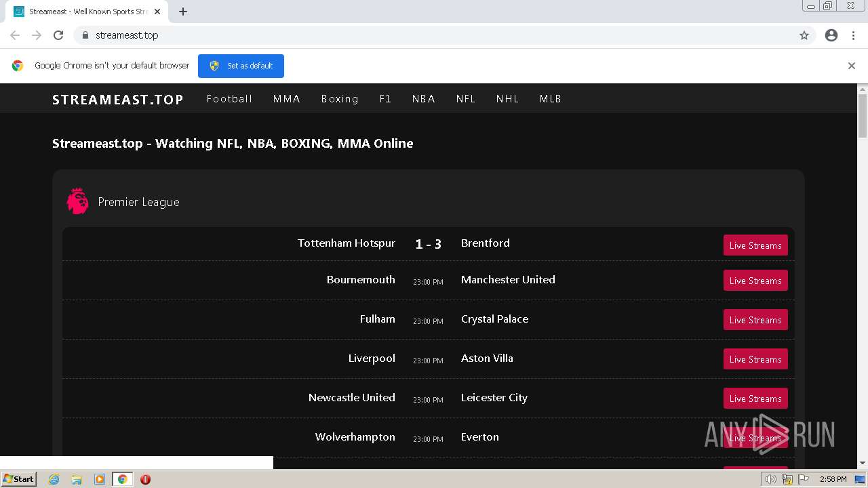This screenshot has height=488, width=868.
Task: Go back with the browser back arrow
Action: (15, 35)
